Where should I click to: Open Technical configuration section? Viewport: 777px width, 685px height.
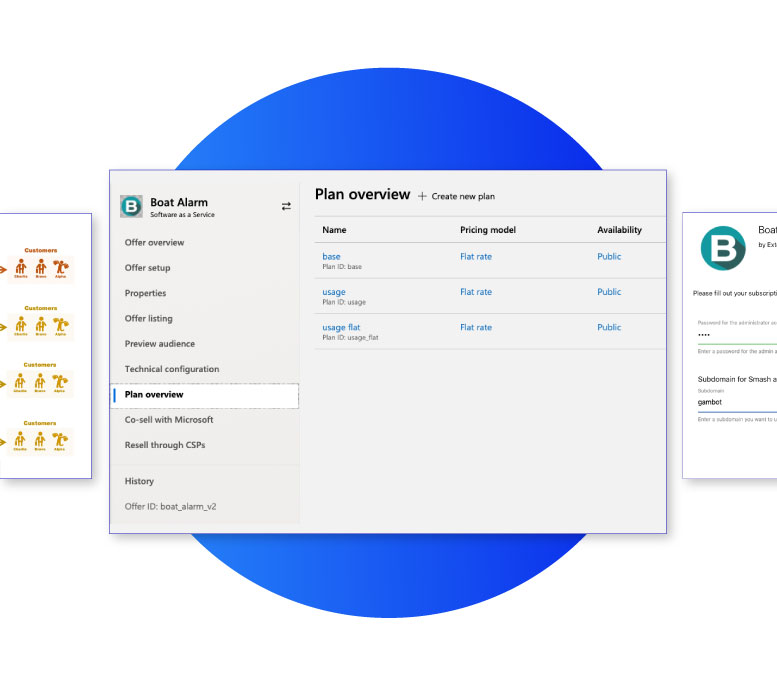(x=172, y=369)
